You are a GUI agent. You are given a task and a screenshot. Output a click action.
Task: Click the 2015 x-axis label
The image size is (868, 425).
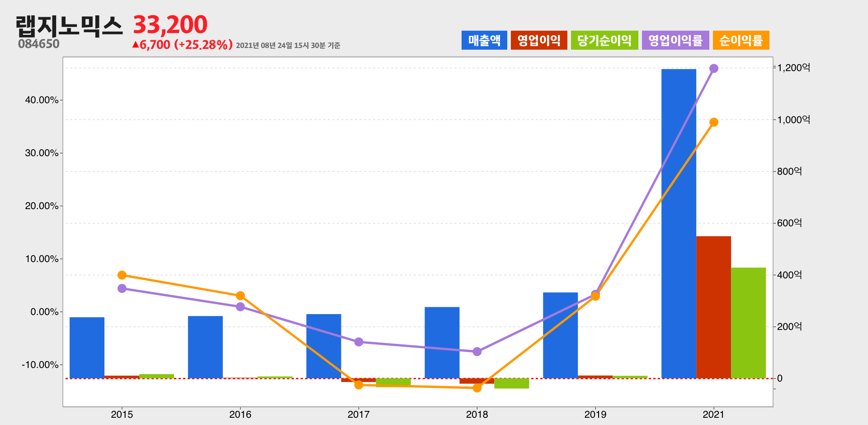click(122, 414)
